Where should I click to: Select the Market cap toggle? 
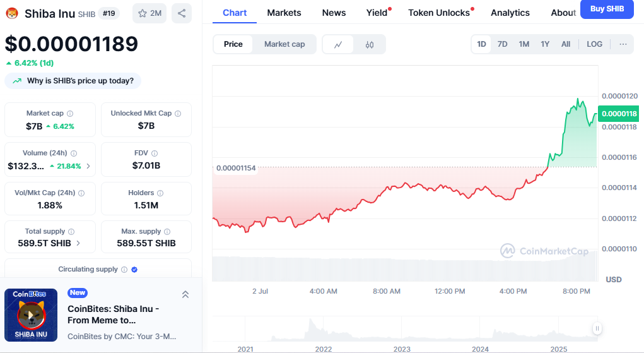[x=284, y=44]
